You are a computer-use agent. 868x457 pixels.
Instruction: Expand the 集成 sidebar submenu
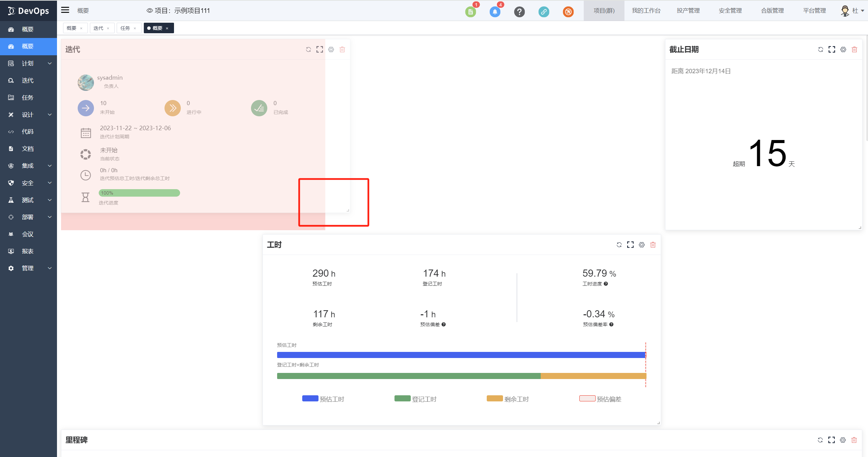(x=28, y=166)
